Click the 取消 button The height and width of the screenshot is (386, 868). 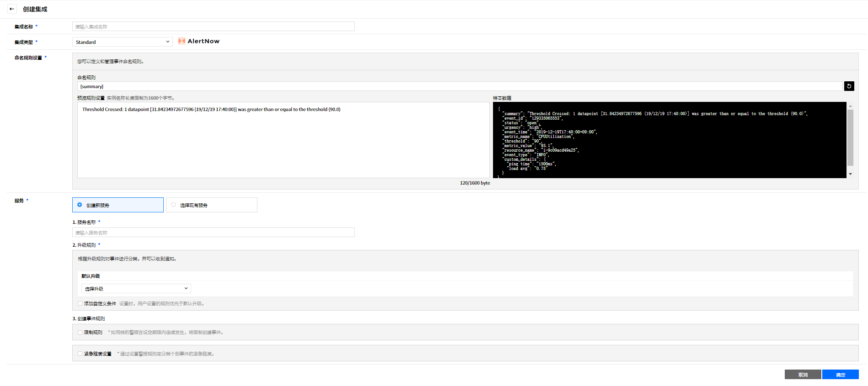click(x=803, y=375)
